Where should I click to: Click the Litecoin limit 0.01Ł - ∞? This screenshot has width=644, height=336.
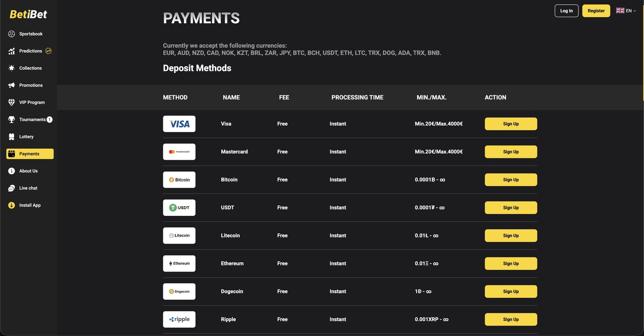click(x=426, y=236)
